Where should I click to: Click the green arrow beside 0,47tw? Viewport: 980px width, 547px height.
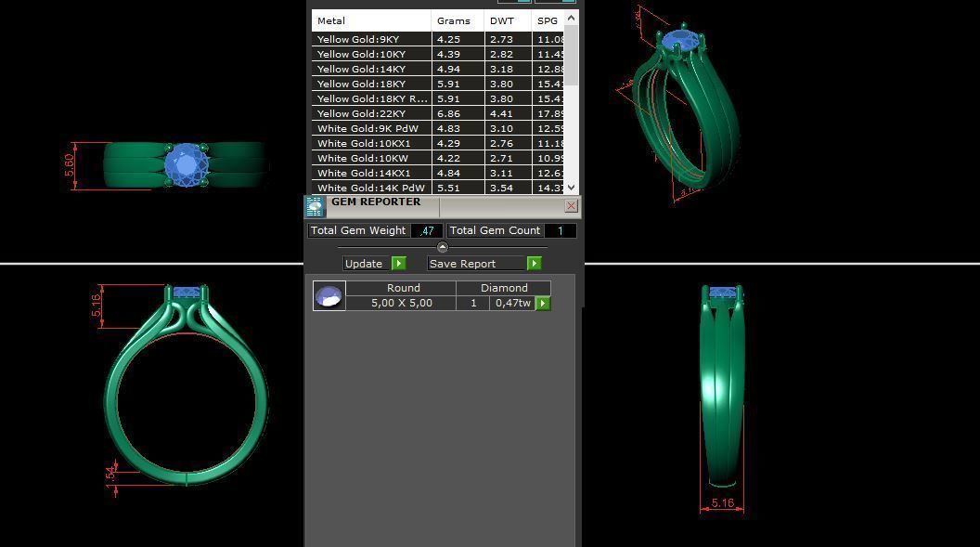point(543,303)
